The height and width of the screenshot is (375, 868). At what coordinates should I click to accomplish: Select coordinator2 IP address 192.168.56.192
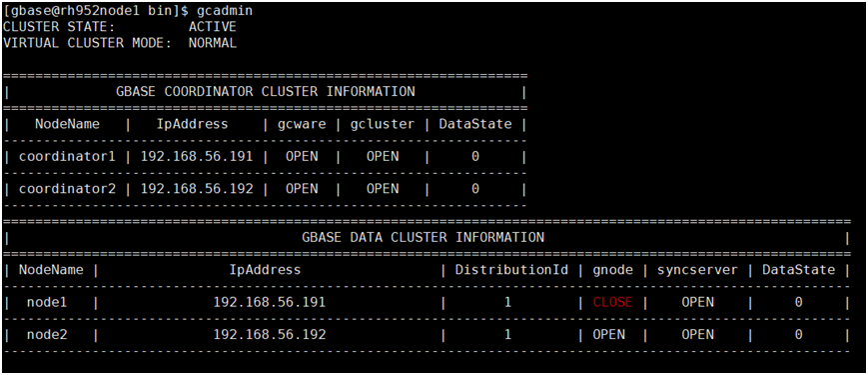coord(197,189)
